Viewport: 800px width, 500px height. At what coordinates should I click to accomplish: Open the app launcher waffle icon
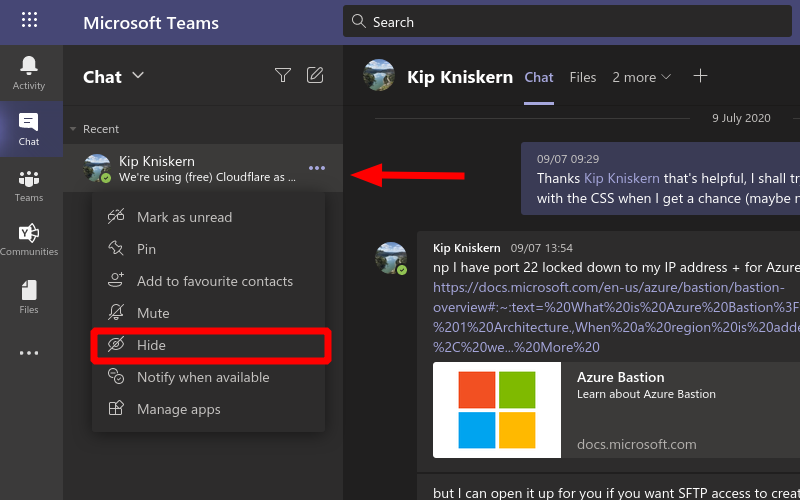pyautogui.click(x=29, y=21)
